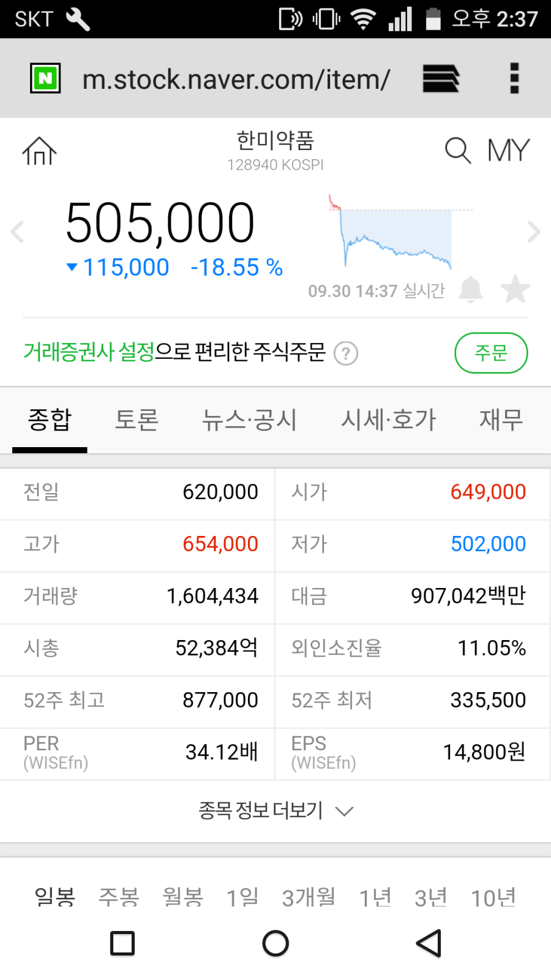Open browser tabs switcher icon
551x980 pixels.
tap(441, 78)
